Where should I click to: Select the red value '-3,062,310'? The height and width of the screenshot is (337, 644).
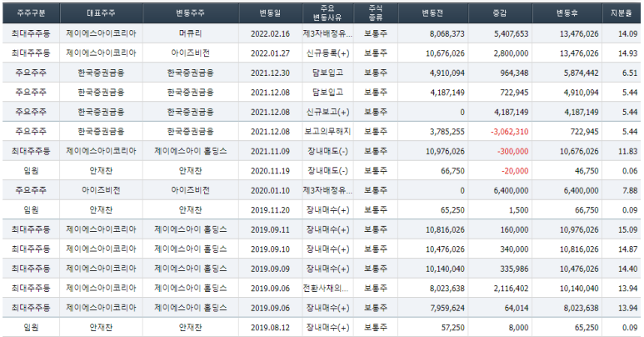[x=510, y=132]
